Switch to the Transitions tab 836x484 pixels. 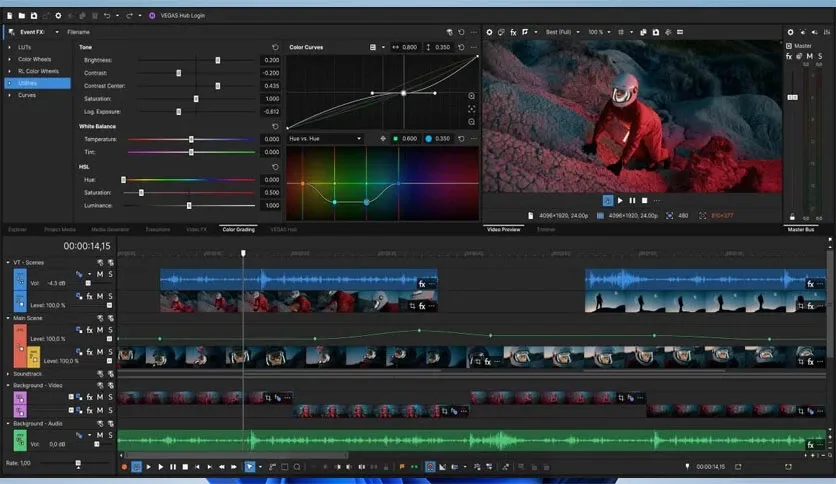(x=158, y=229)
